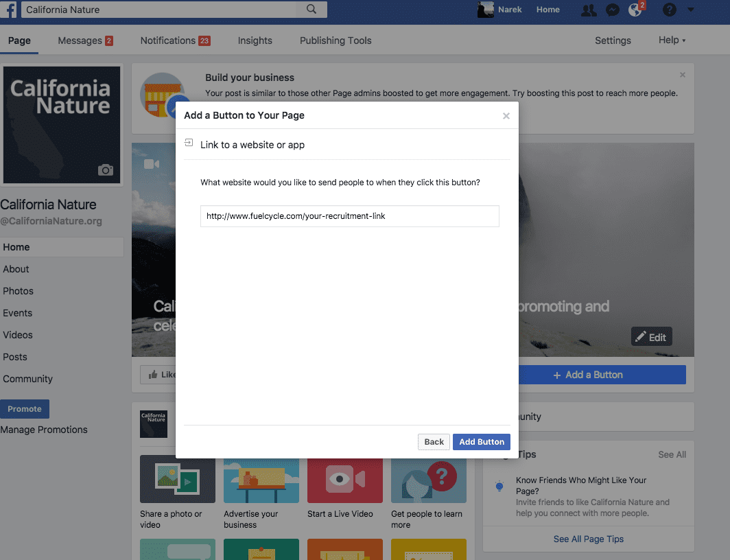Screen dimensions: 730x560
Task: Open the Messenger icon in top bar
Action: click(x=612, y=10)
